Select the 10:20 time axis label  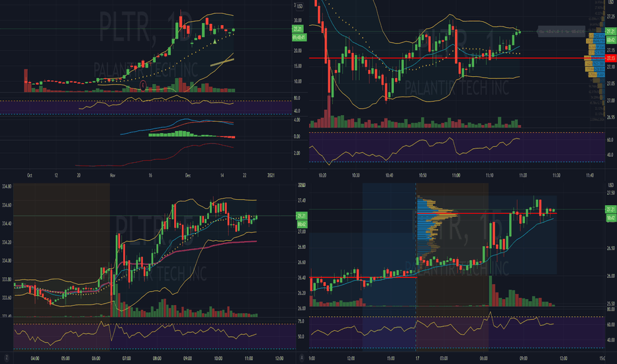click(x=322, y=175)
